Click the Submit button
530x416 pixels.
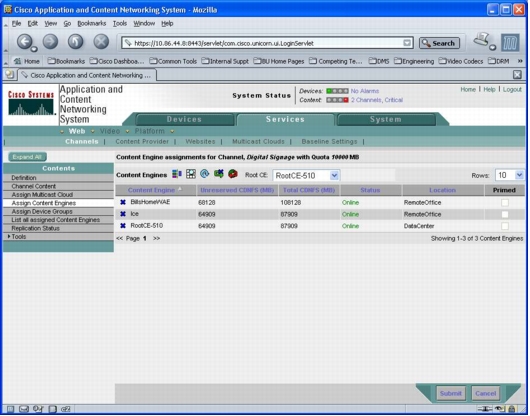pos(451,393)
